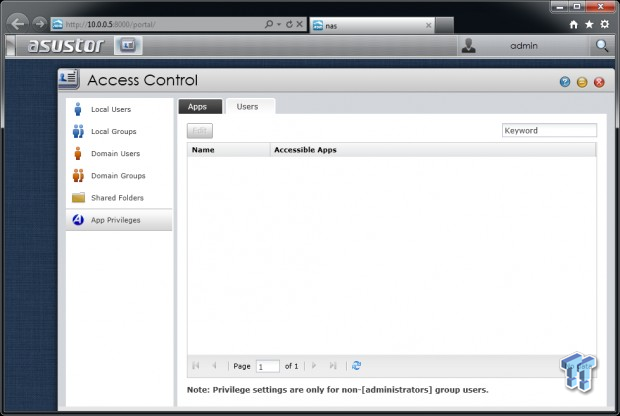The width and height of the screenshot is (620, 416).
Task: Switch to the Apps tab
Action: (200, 106)
